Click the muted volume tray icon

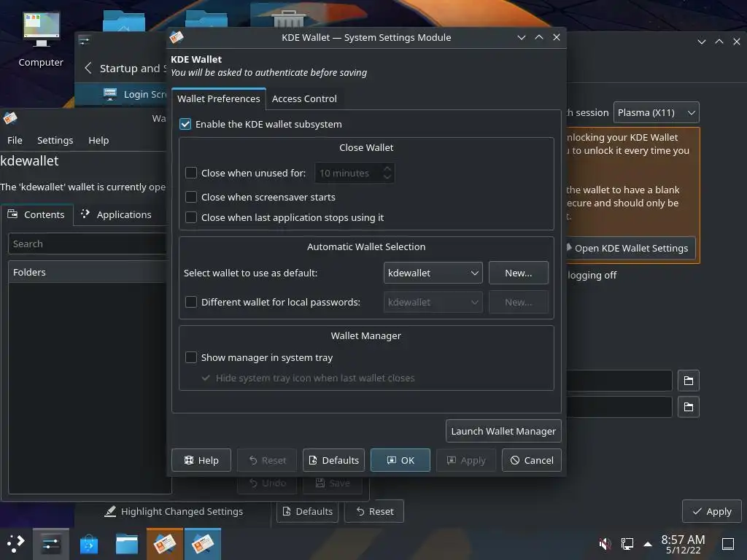pos(605,543)
